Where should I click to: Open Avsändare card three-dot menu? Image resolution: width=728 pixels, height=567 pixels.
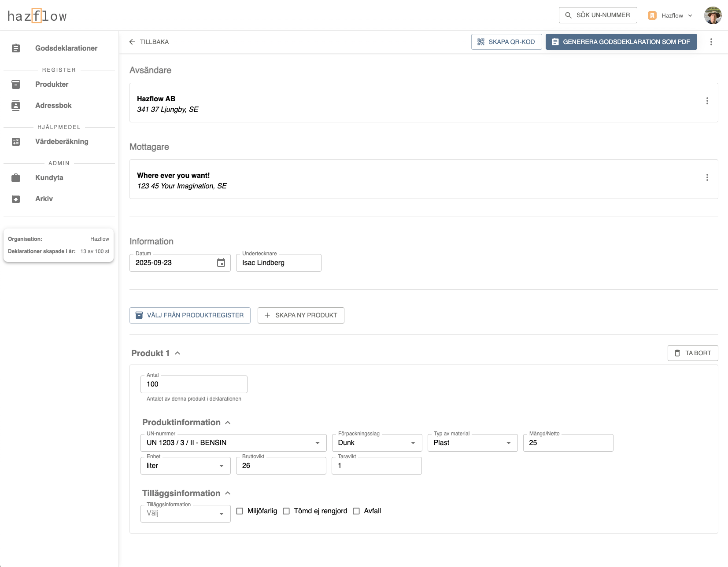point(707,101)
